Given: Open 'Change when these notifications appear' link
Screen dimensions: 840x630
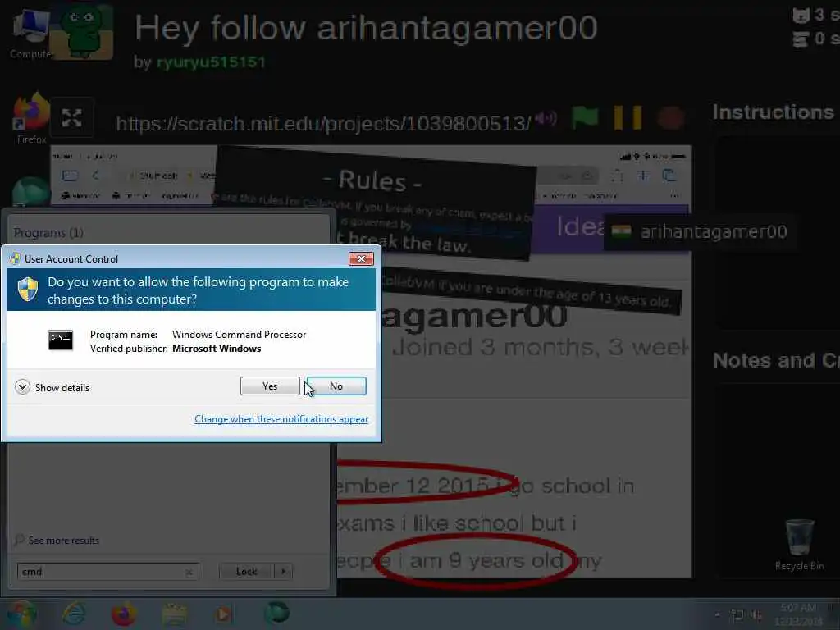Looking at the screenshot, I should (281, 419).
